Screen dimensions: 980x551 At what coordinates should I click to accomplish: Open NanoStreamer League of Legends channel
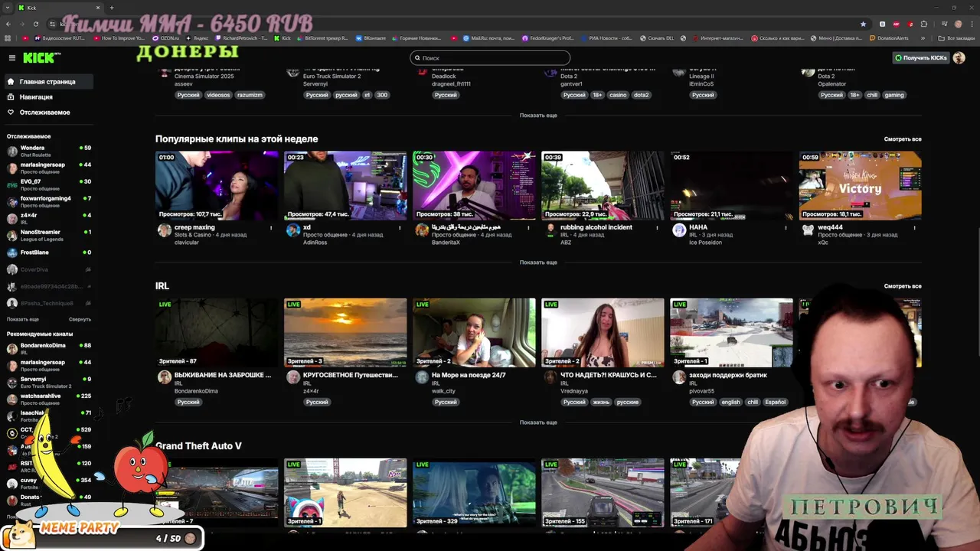coord(49,235)
